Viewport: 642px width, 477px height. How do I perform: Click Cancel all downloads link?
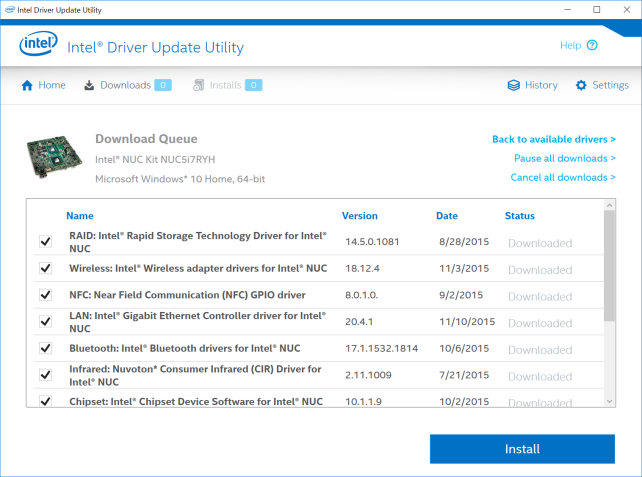[563, 177]
